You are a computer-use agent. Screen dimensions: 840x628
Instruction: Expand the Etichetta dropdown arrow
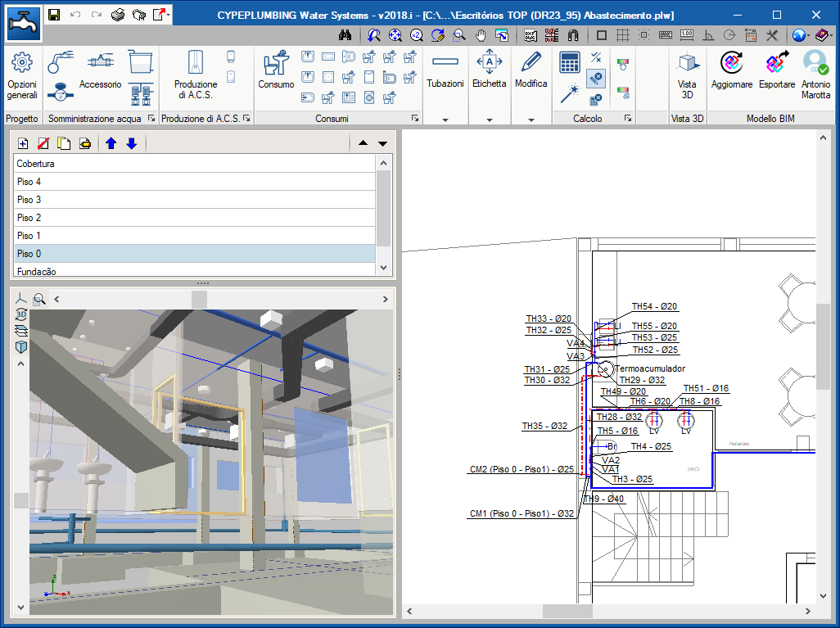tap(489, 120)
